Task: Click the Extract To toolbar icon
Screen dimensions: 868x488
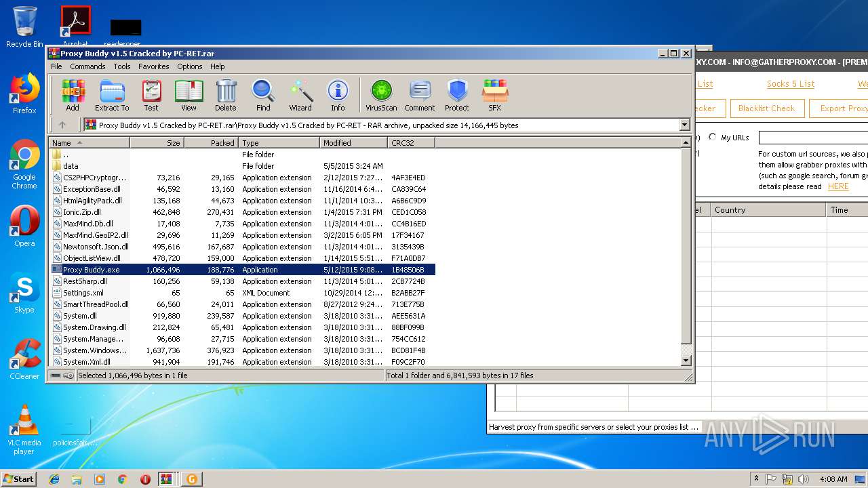Action: 112,95
